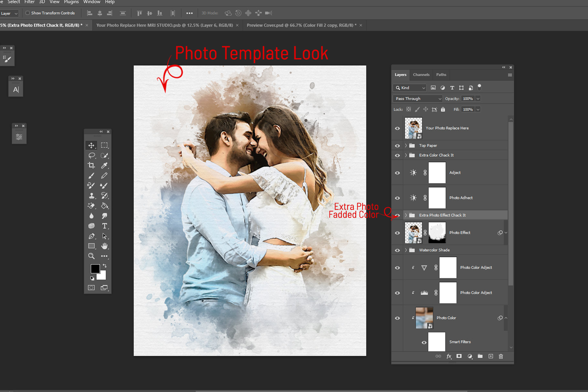This screenshot has height=392, width=588.
Task: Open the Fill slider dropdown arrow
Action: point(478,109)
